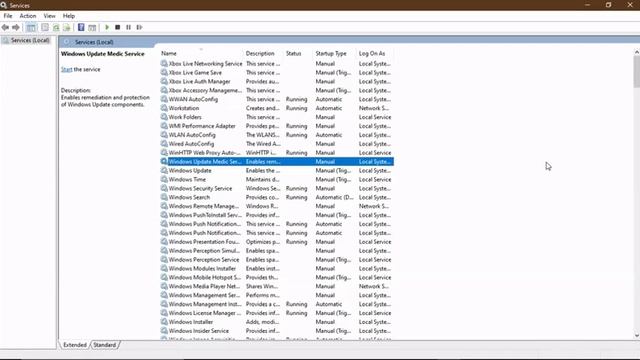
Task: Open the File menu
Action: (x=8, y=16)
